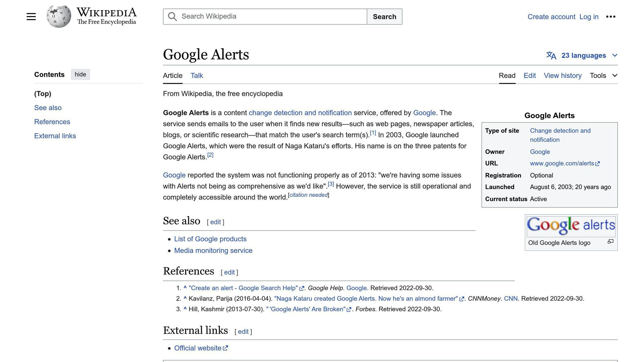This screenshot has height=362, width=644.
Task: Switch to the Talk tab
Action: click(197, 76)
